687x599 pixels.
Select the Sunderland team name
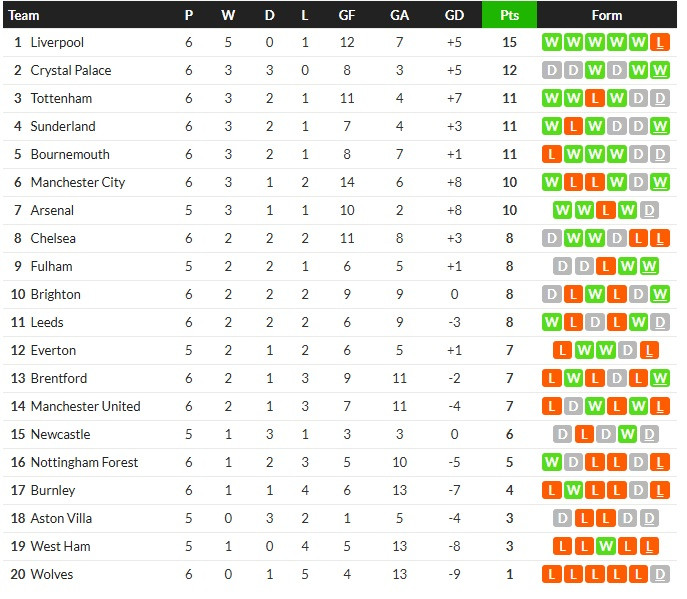[x=63, y=127]
